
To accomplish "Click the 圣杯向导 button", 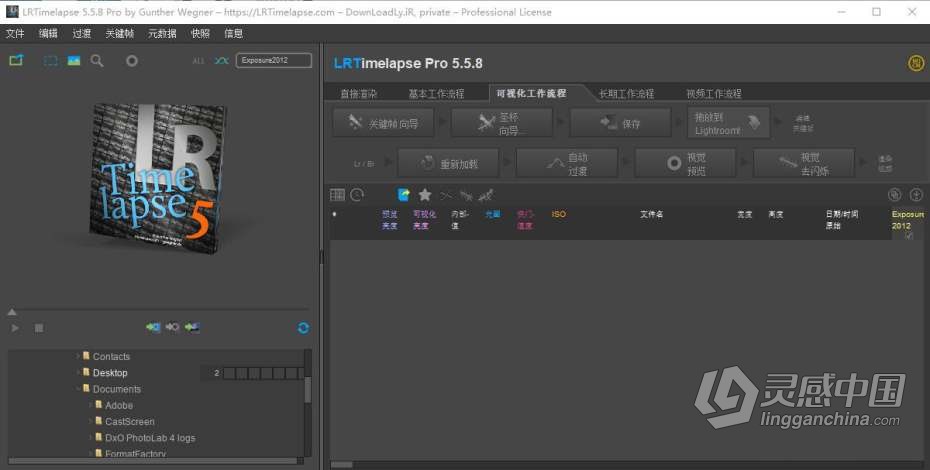I will (x=502, y=123).
